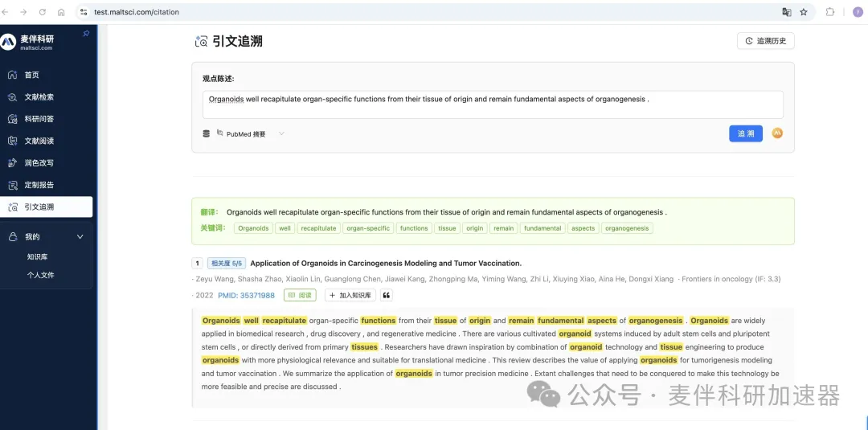Click the quote citation icon button
The height and width of the screenshot is (430, 868).
pyautogui.click(x=387, y=295)
